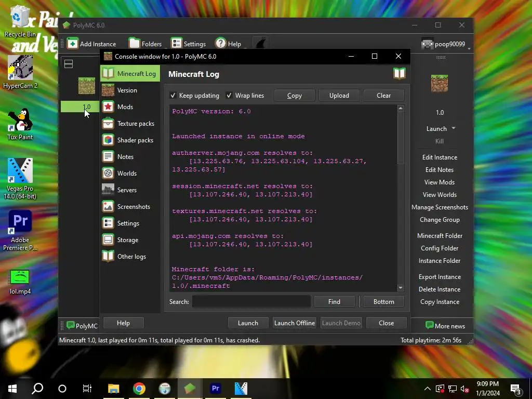Open the Notes page in sidebar

(130, 156)
